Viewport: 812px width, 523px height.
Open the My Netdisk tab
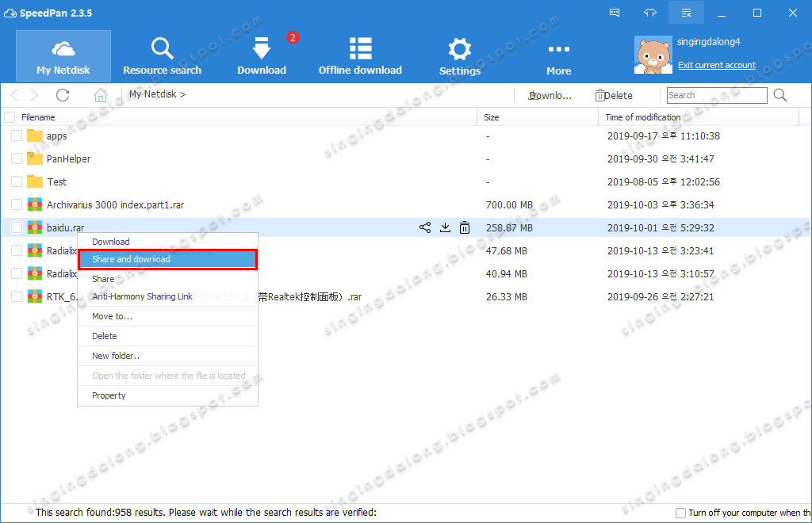tap(63, 56)
